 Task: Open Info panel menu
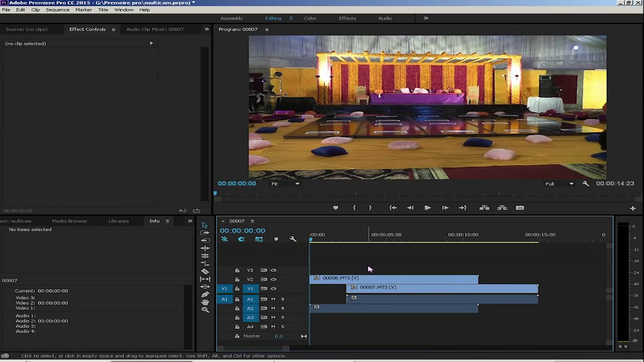click(x=167, y=221)
